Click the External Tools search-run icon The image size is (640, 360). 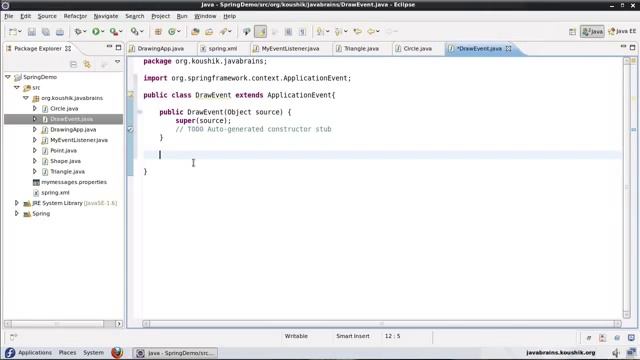(134, 31)
